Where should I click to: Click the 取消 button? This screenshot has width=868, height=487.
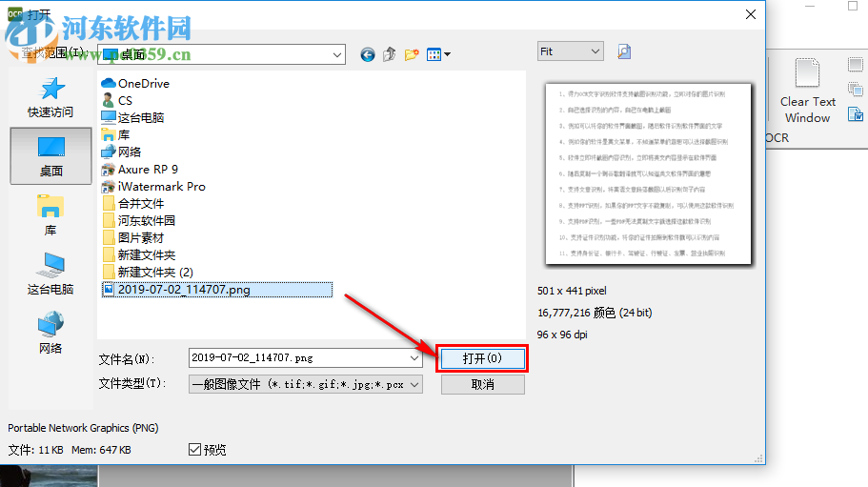(x=483, y=385)
